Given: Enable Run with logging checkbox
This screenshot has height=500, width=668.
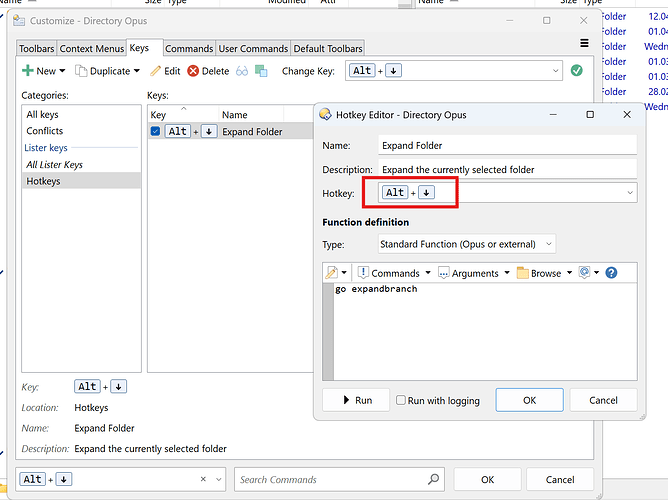Looking at the screenshot, I should tap(401, 400).
